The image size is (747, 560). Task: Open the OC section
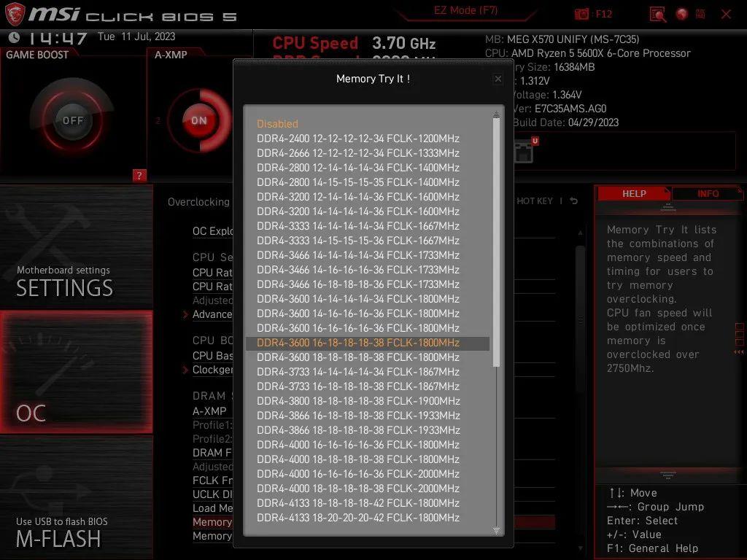(x=76, y=373)
